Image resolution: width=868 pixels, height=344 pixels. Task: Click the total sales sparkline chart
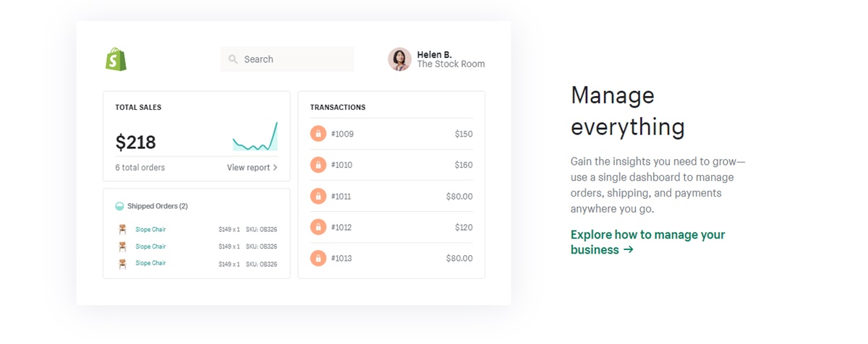[x=255, y=137]
